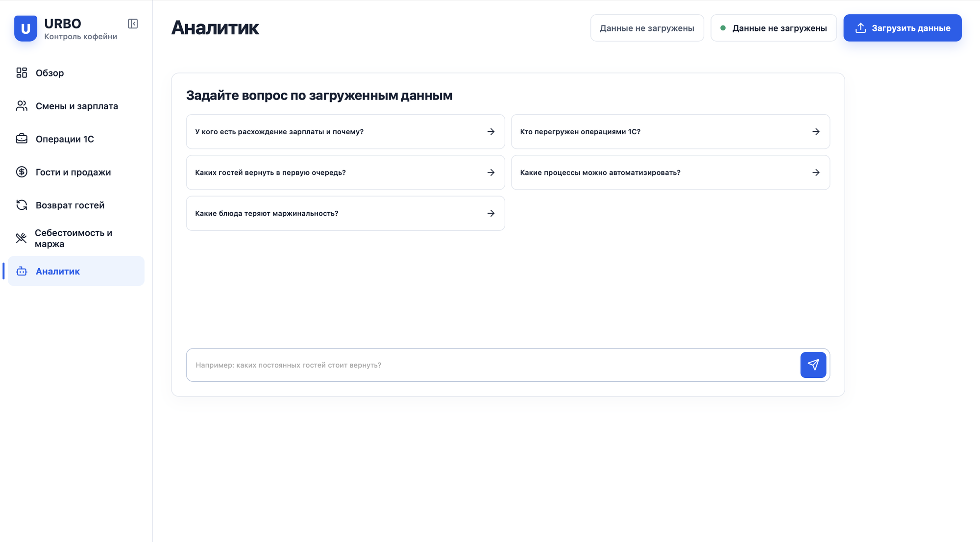Click the Загрузить данные button
Screen dimensions: 980x542
pyautogui.click(x=902, y=28)
